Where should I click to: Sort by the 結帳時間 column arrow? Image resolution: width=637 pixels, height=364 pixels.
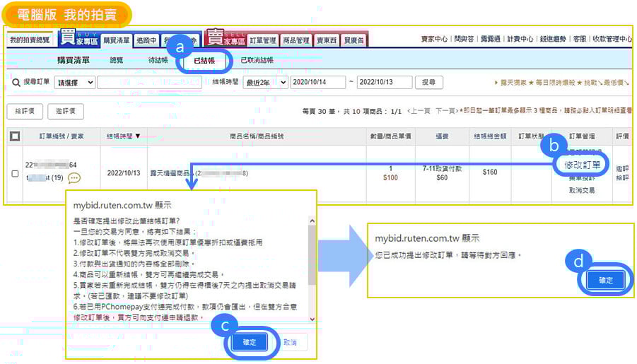pyautogui.click(x=137, y=136)
